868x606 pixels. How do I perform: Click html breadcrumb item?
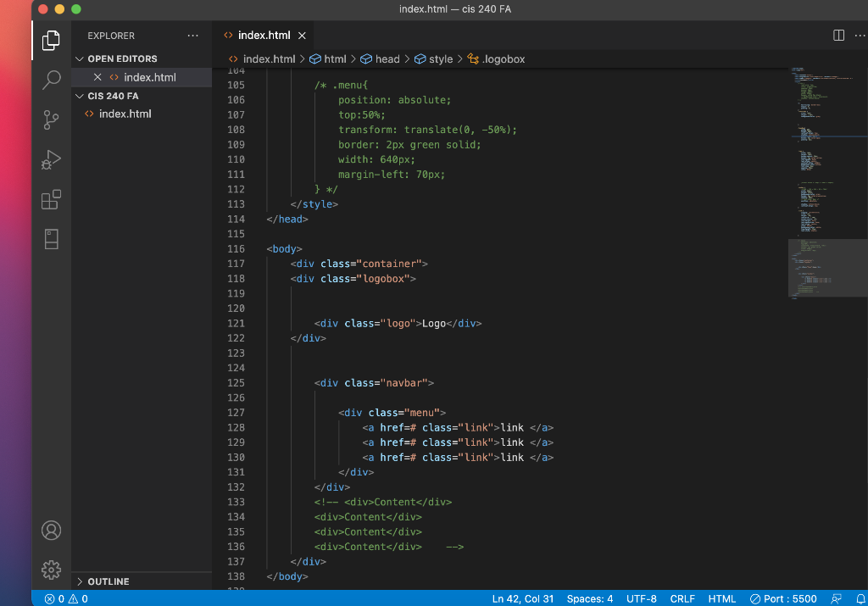coord(328,58)
